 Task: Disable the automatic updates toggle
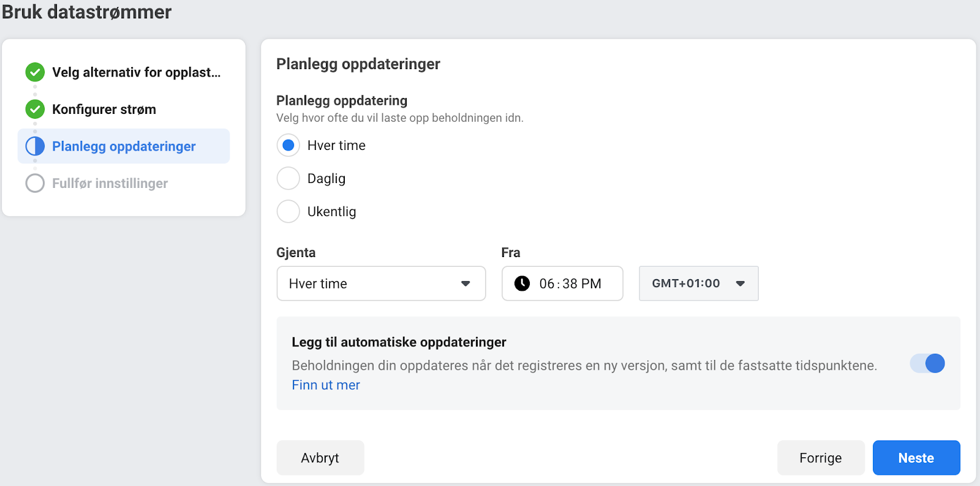coord(927,364)
